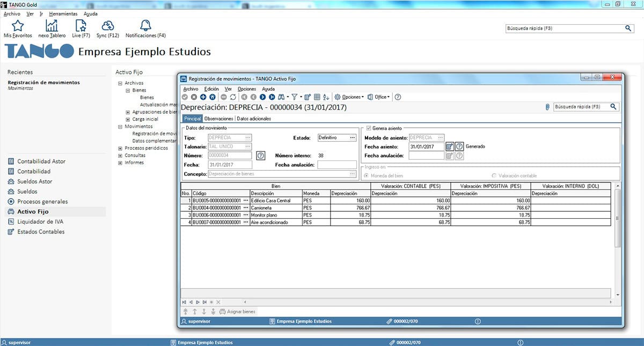Click the funnel filter icon
Viewport: 644px width, 346px height.
(294, 97)
